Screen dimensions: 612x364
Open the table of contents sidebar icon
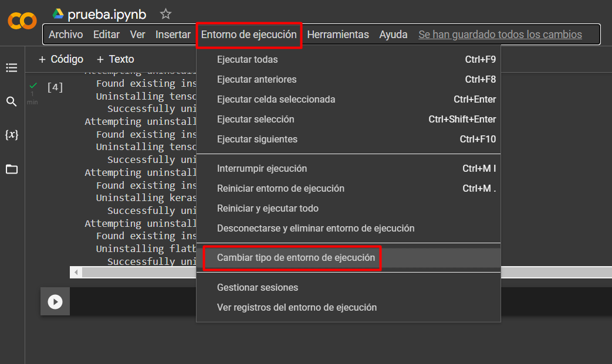click(x=12, y=68)
